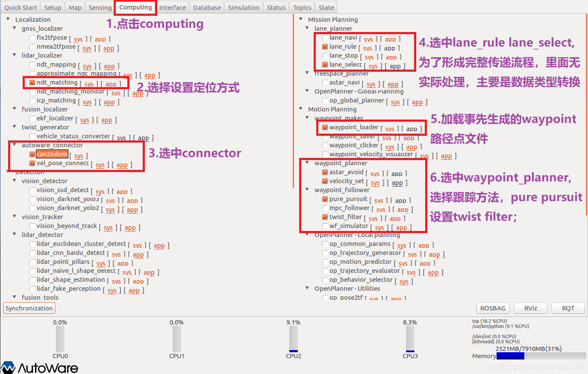Viewport: 588px width, 374px height.
Task: Select the Computing tab
Action: (x=135, y=7)
